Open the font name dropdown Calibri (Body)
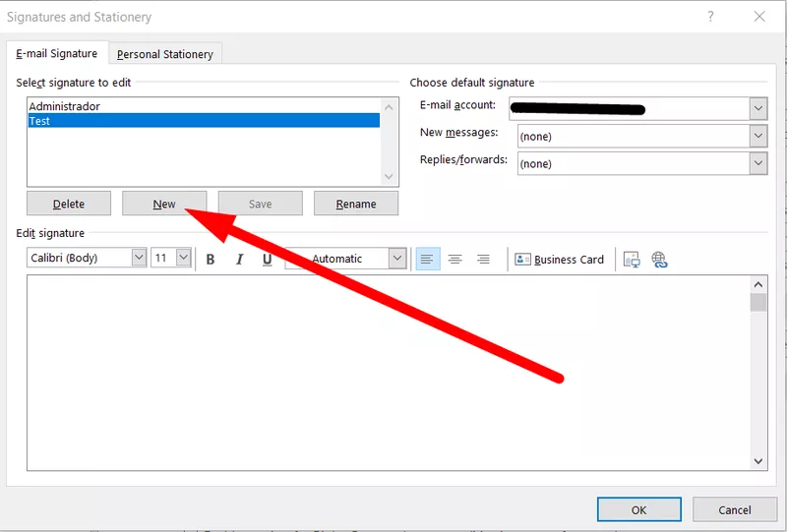Viewport: 787px width, 532px height. [x=139, y=258]
